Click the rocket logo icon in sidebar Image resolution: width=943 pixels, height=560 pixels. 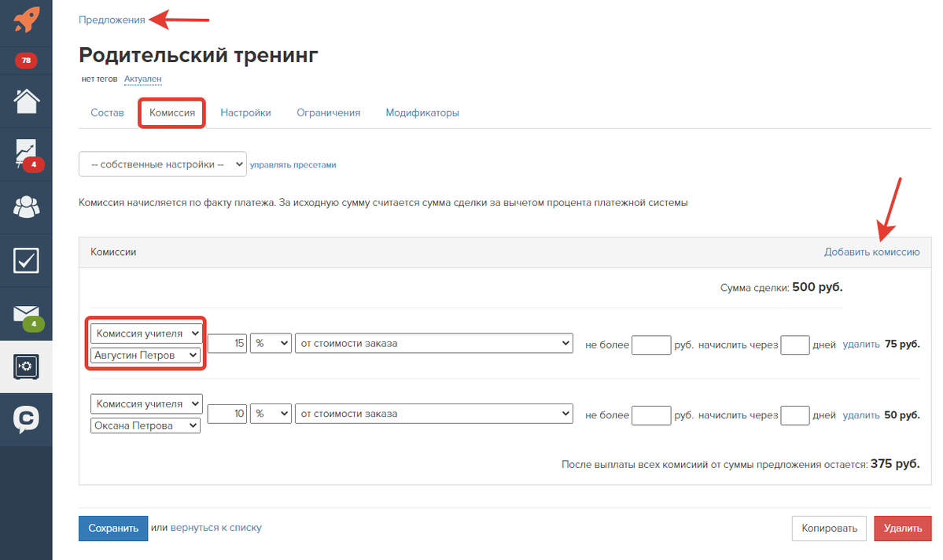pos(27,20)
